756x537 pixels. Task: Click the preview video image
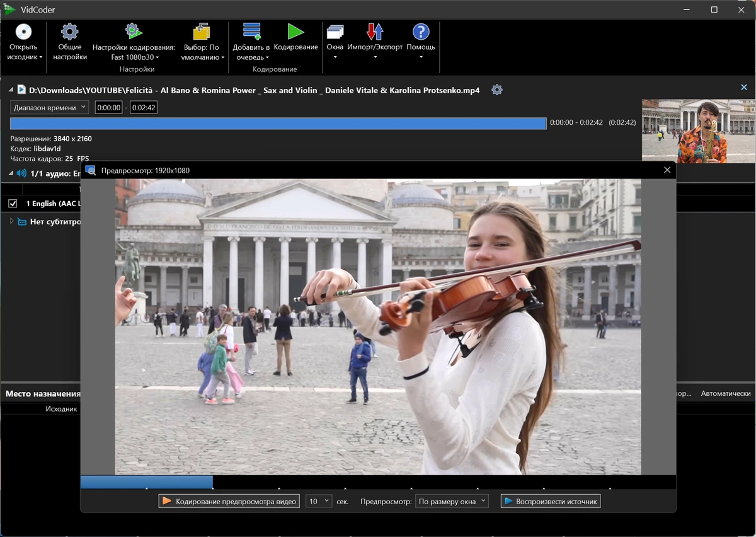378,326
